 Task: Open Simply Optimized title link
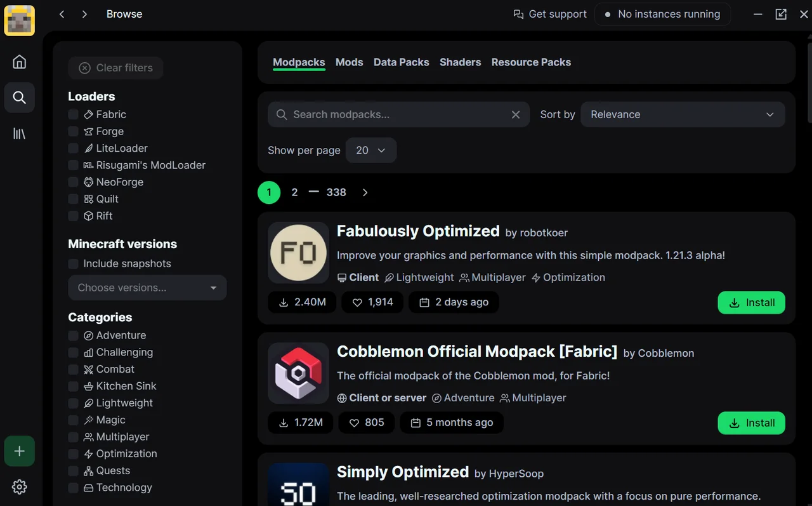click(x=403, y=472)
